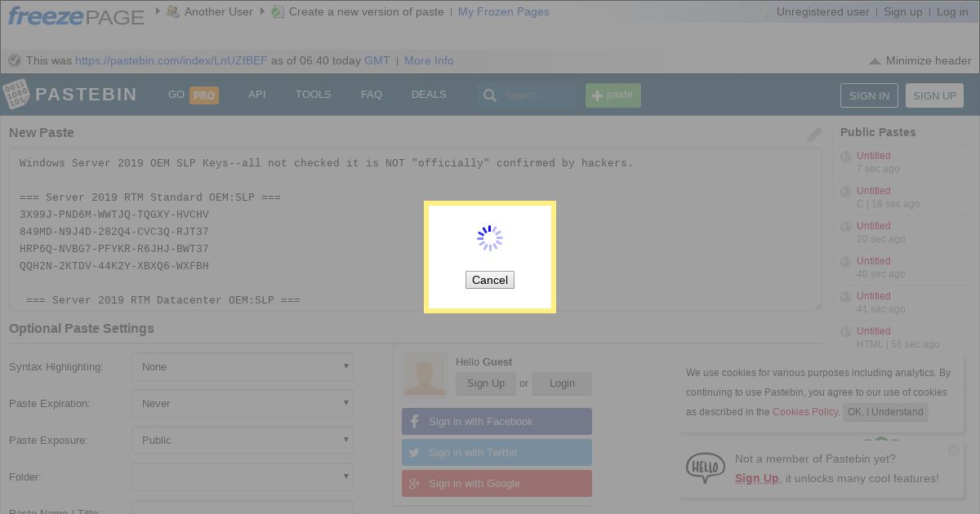Image resolution: width=980 pixels, height=514 pixels.
Task: Click the Google plus icon
Action: (x=414, y=484)
